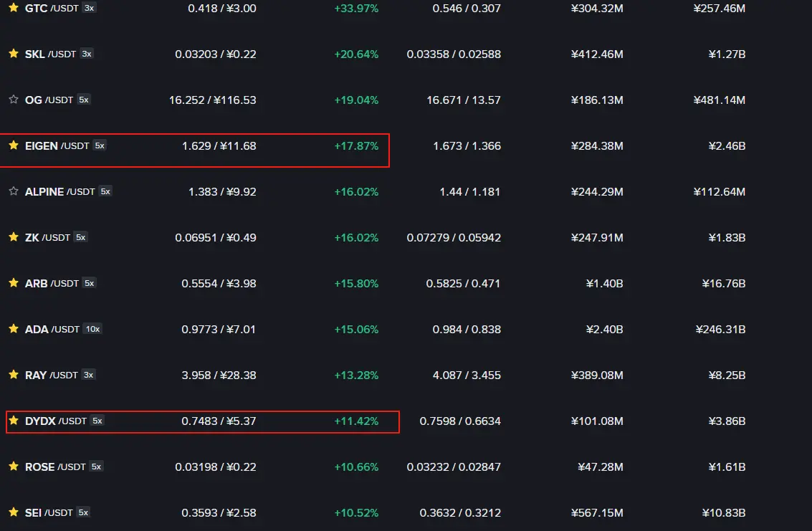Viewport: 812px width, 531px height.
Task: Open the RAY /USDT trading pair
Action: [52, 375]
